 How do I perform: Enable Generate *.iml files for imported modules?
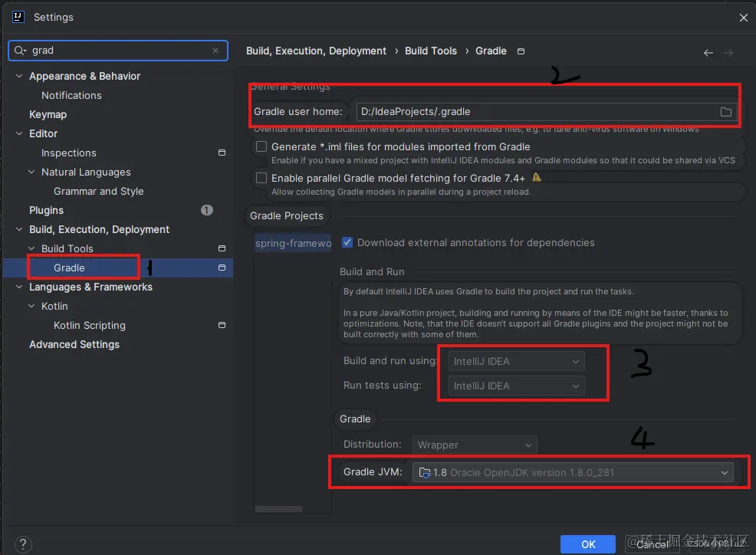coord(261,146)
